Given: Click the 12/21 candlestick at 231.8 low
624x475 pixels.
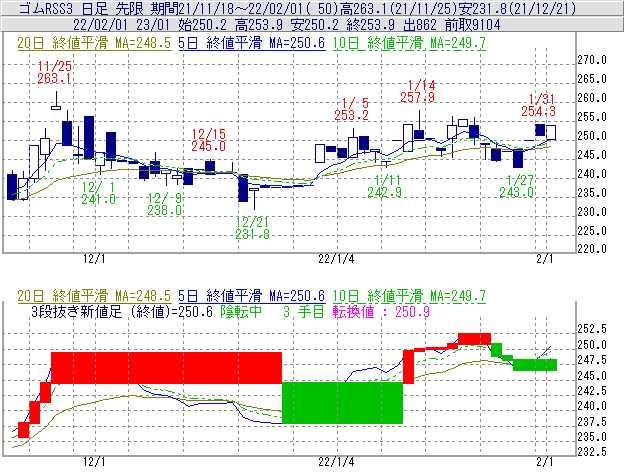Looking at the screenshot, I should [254, 199].
